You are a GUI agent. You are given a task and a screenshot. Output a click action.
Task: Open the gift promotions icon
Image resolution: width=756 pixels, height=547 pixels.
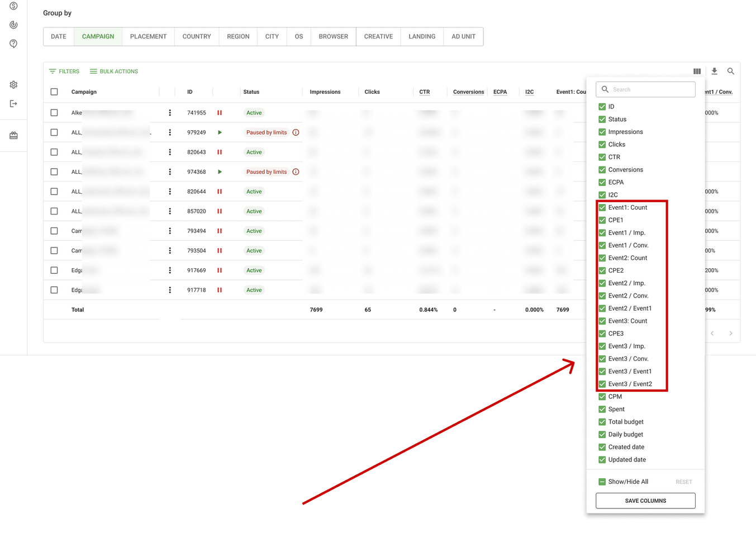click(x=13, y=135)
